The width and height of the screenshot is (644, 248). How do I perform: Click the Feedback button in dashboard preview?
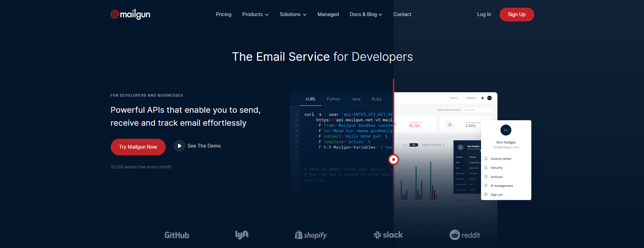coord(471,98)
